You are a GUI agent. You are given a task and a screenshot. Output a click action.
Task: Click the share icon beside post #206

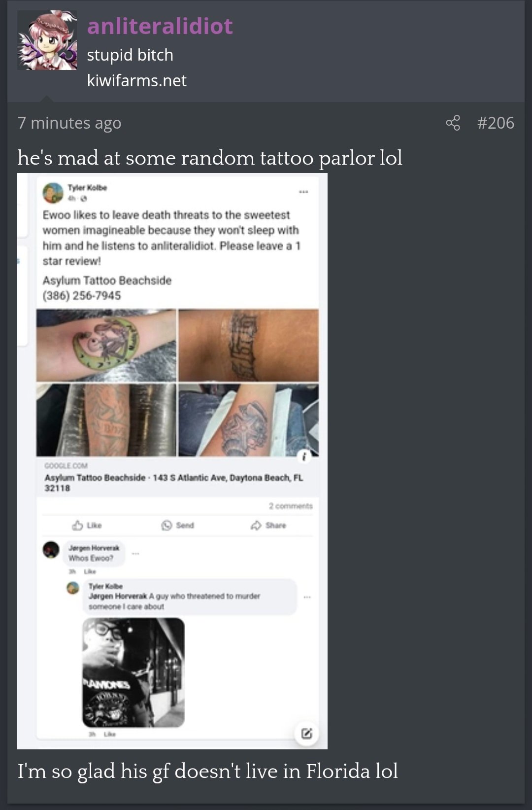coord(453,123)
